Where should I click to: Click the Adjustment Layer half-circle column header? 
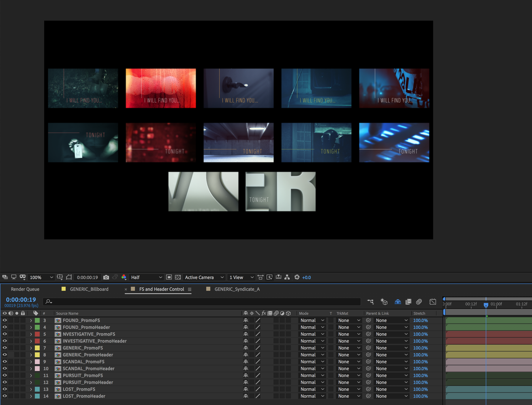[282, 313]
